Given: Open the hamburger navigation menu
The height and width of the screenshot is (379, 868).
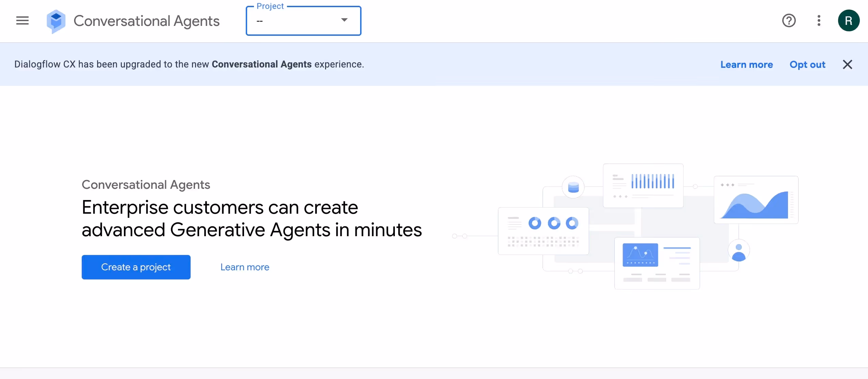Looking at the screenshot, I should pos(22,21).
